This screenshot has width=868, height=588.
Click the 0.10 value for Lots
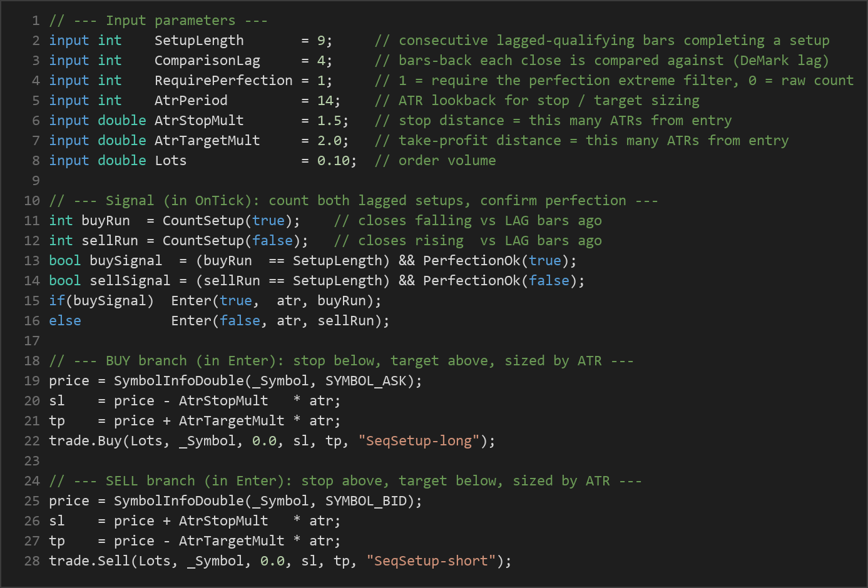pos(334,161)
